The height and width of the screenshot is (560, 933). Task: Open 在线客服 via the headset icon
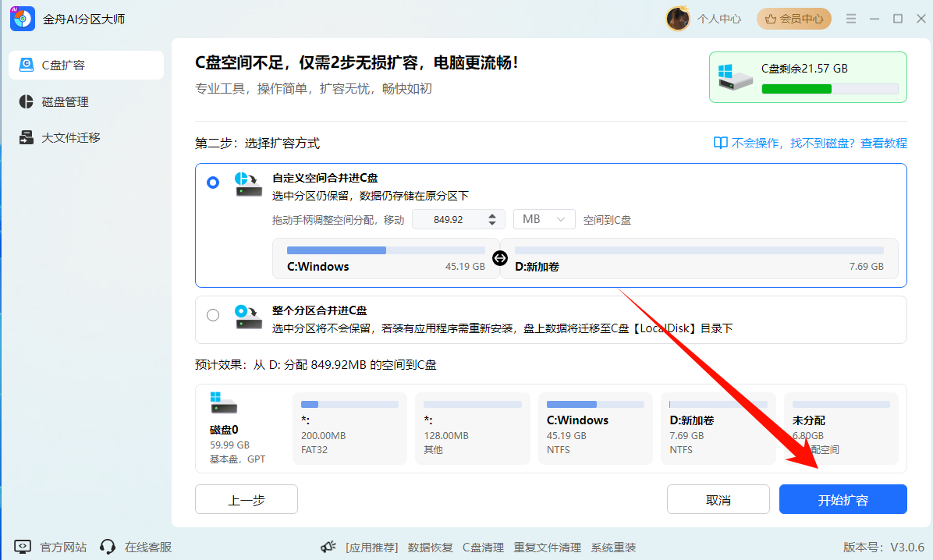107,547
